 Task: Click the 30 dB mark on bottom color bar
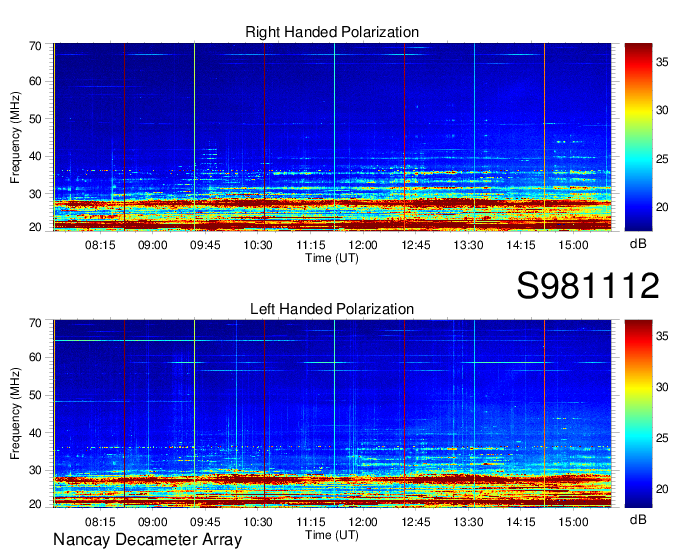click(x=662, y=387)
